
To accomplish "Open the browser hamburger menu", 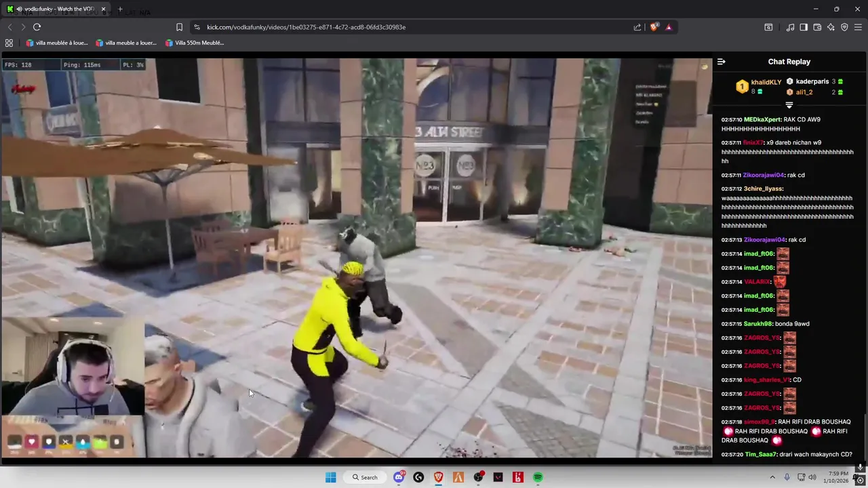I will pyautogui.click(x=859, y=27).
